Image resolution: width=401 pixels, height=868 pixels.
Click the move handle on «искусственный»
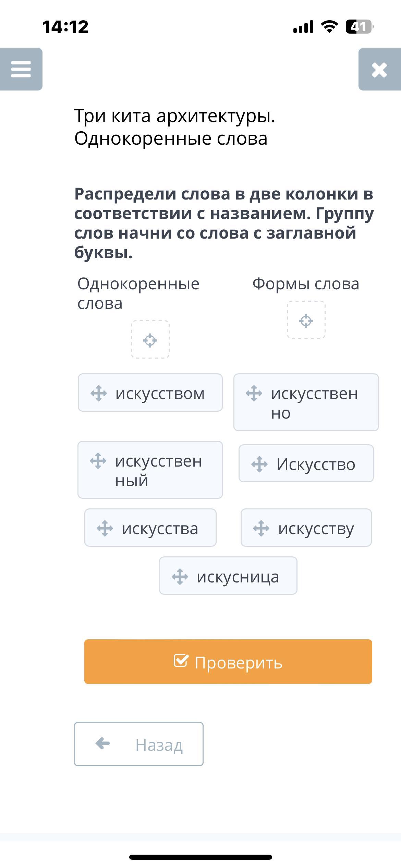[98, 461]
